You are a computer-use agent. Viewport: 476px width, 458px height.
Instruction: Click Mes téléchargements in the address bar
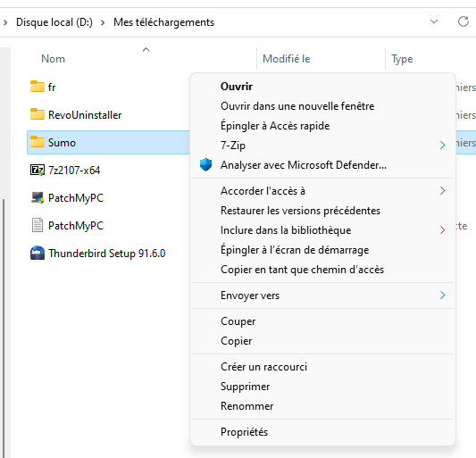[x=164, y=22]
